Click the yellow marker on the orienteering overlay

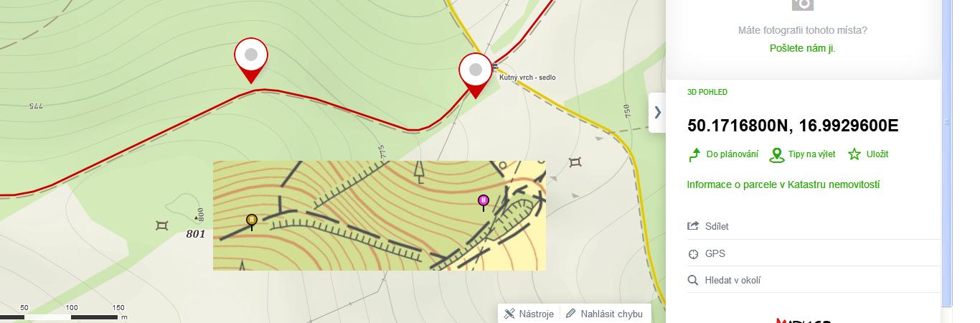tap(251, 221)
